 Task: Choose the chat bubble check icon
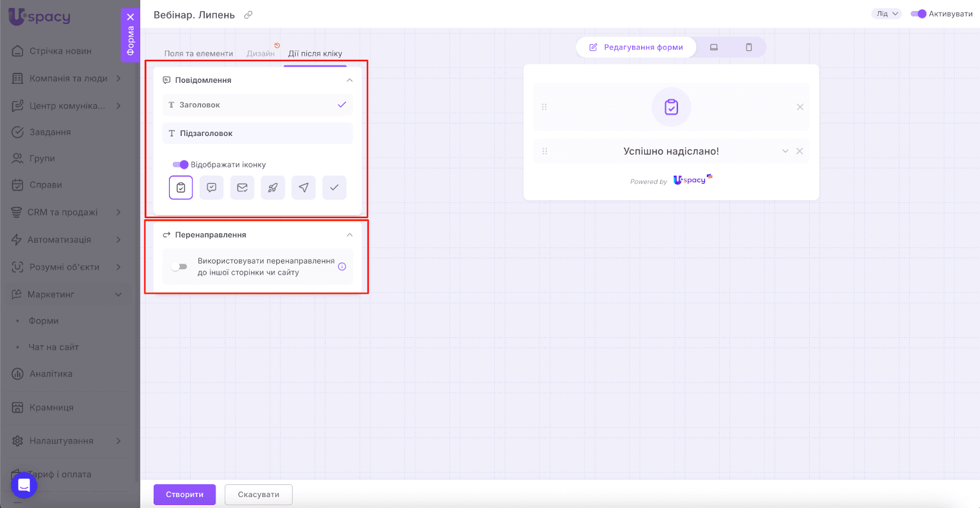click(x=211, y=188)
